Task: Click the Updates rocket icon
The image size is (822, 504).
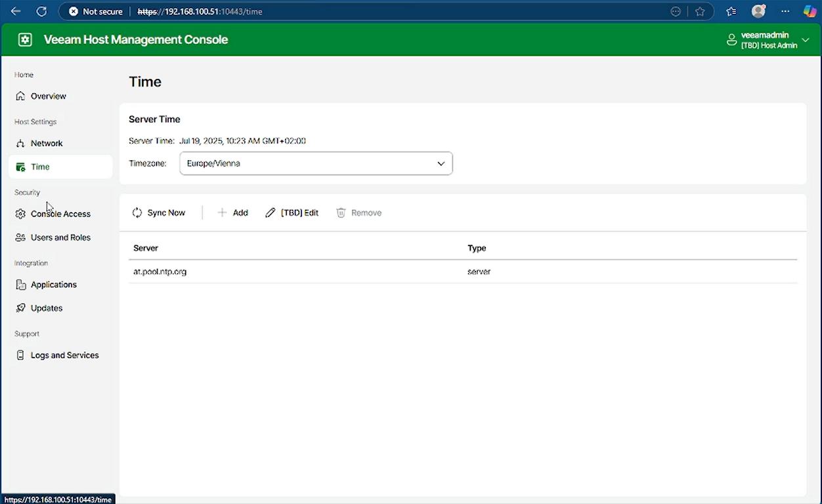Action: [21, 308]
